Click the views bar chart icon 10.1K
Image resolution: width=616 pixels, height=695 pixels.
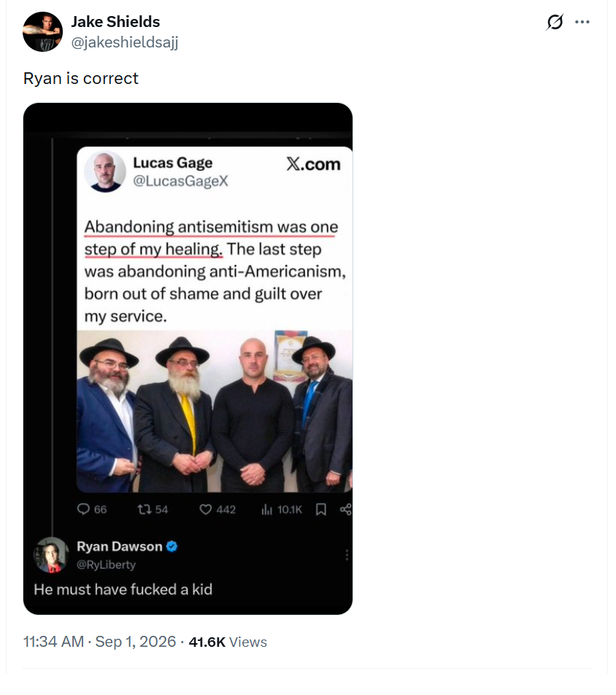coord(267,510)
